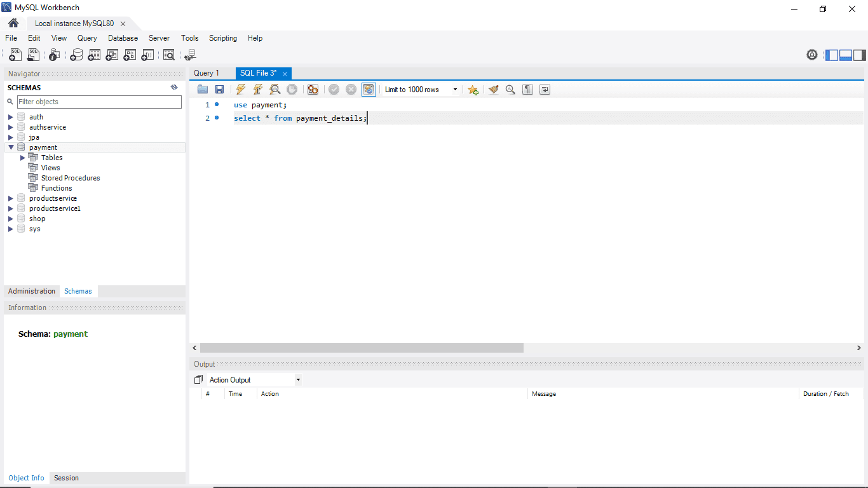Toggle continue-on-error execution
This screenshot has height=488, width=868.
tap(313, 90)
